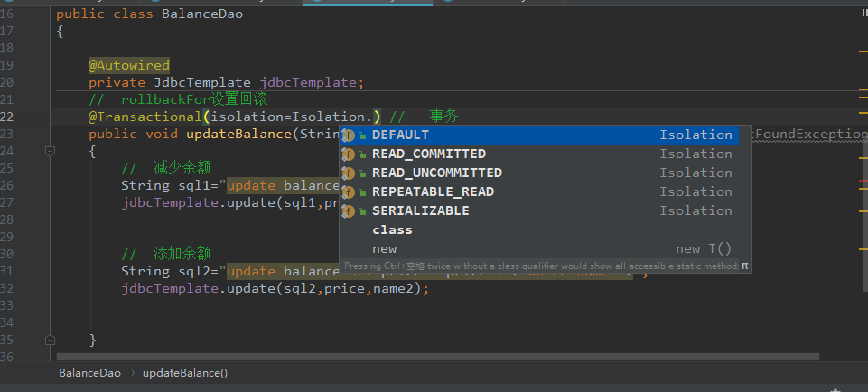The height and width of the screenshot is (392, 868).
Task: Select DEFAULT from the completion list
Action: tap(539, 135)
